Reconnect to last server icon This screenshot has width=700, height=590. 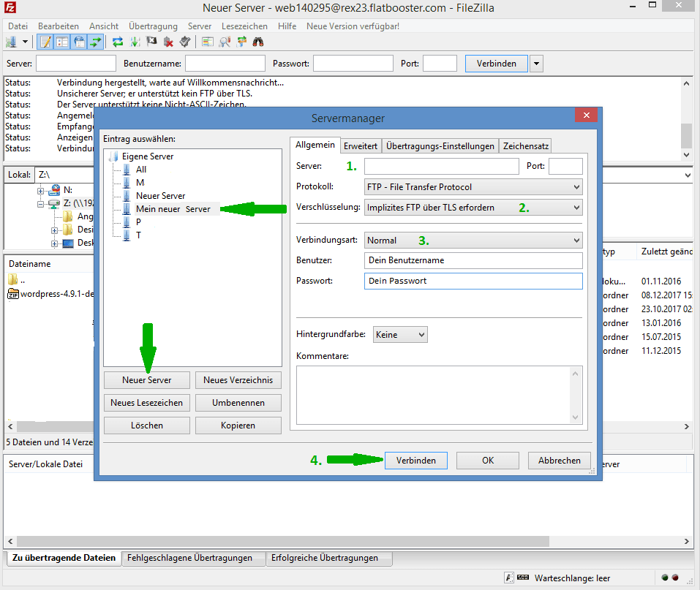(x=185, y=42)
